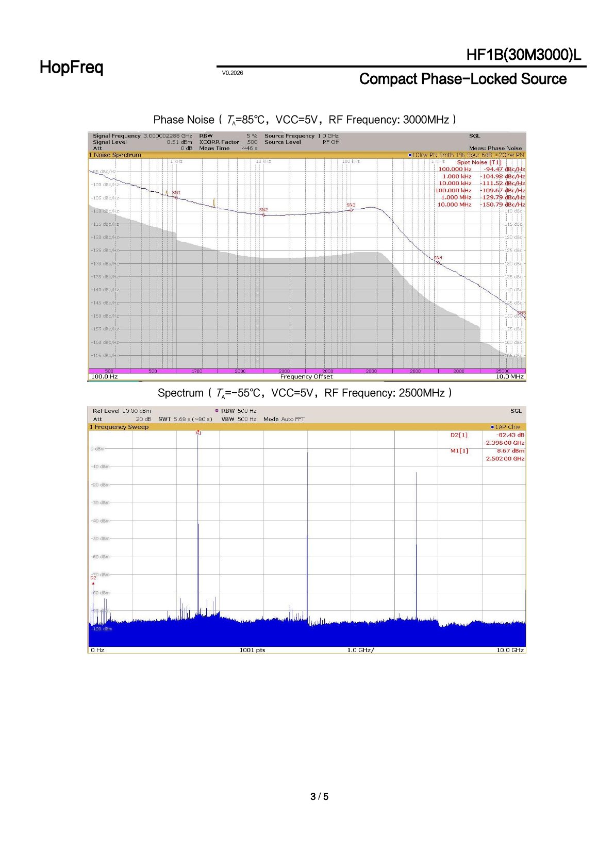The height and width of the screenshot is (868, 614).
Task: Click the 1.0 GHz/ per-division label
Action: tap(360, 650)
